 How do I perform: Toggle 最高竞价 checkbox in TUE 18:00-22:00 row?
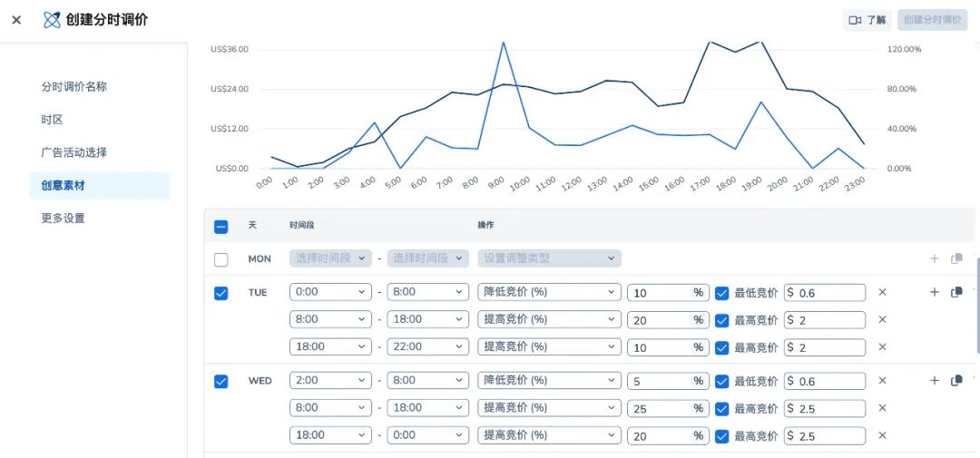(722, 347)
